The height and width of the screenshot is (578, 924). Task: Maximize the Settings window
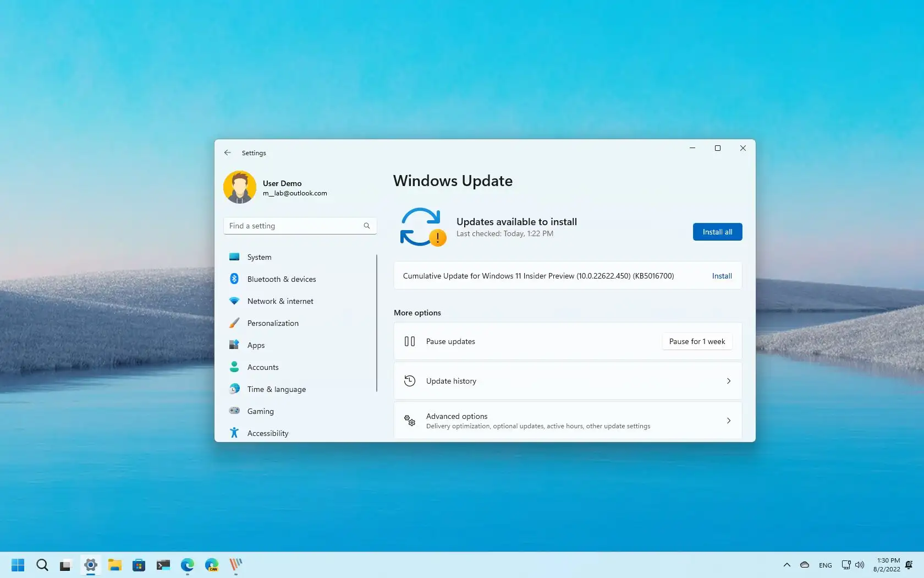[x=718, y=148]
